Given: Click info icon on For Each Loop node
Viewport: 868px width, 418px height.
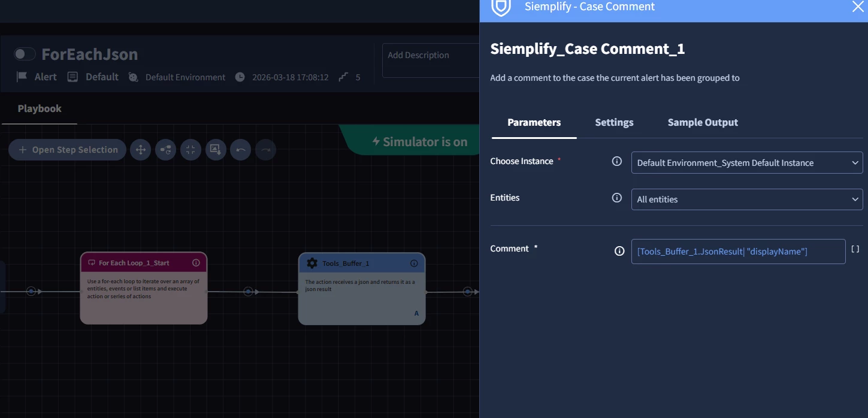Looking at the screenshot, I should 196,263.
